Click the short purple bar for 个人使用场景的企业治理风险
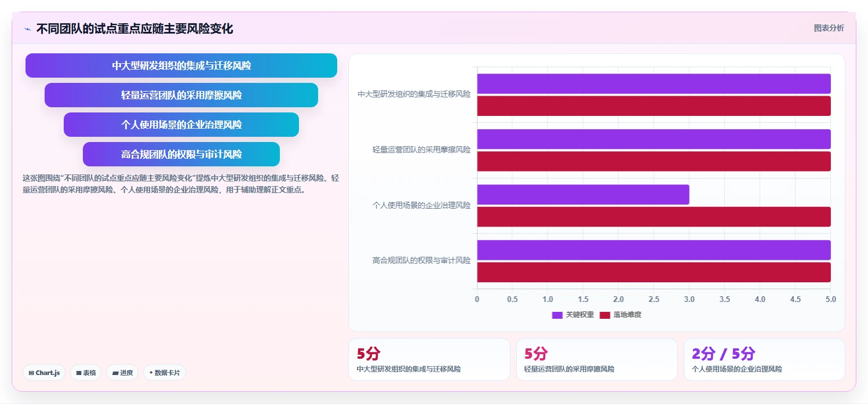This screenshot has height=404, width=868. [x=583, y=194]
